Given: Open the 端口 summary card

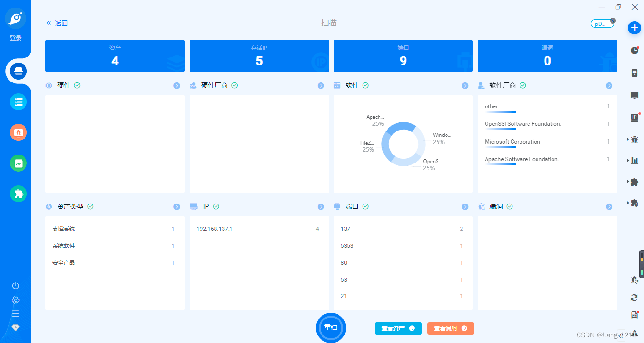Looking at the screenshot, I should (x=403, y=56).
